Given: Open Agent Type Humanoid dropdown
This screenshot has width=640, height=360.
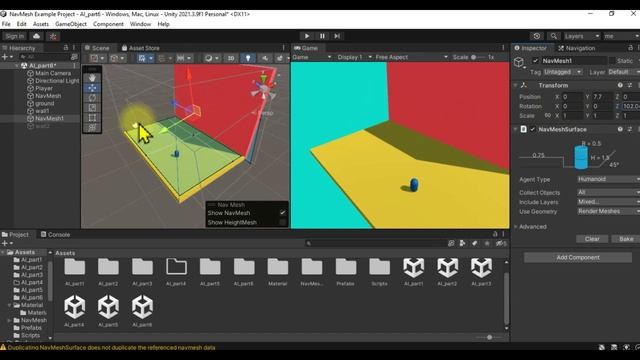Looking at the screenshot, I should [609, 179].
